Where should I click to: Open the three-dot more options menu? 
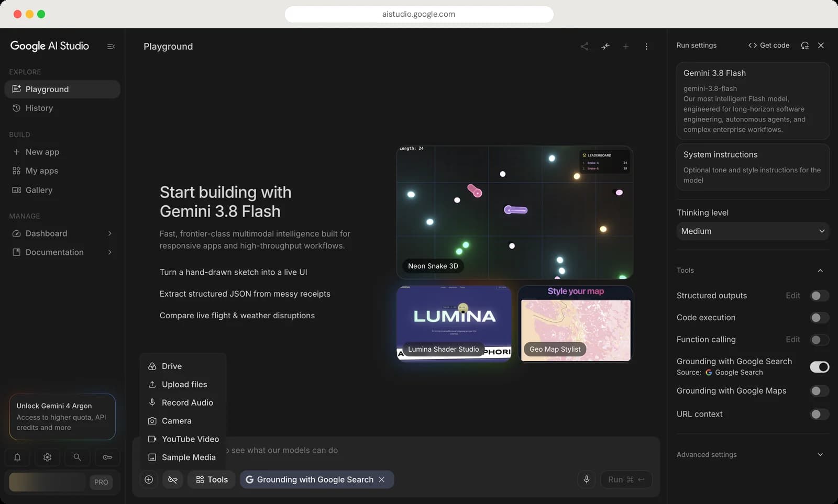click(646, 47)
